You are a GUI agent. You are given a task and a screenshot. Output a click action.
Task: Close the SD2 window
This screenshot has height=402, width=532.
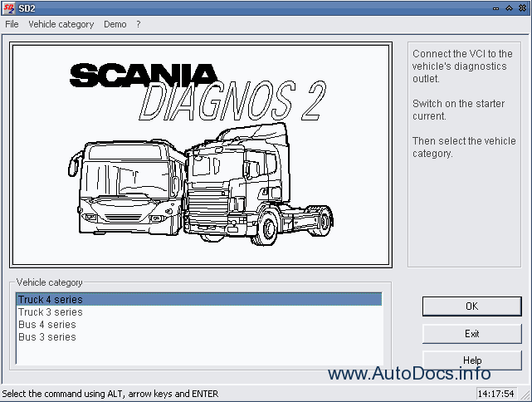click(523, 8)
